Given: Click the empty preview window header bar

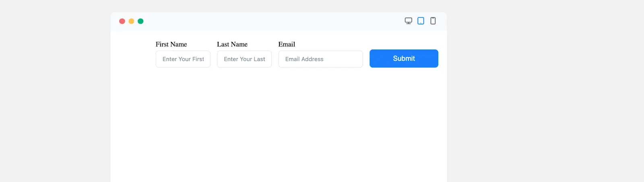Looking at the screenshot, I should pos(274,21).
